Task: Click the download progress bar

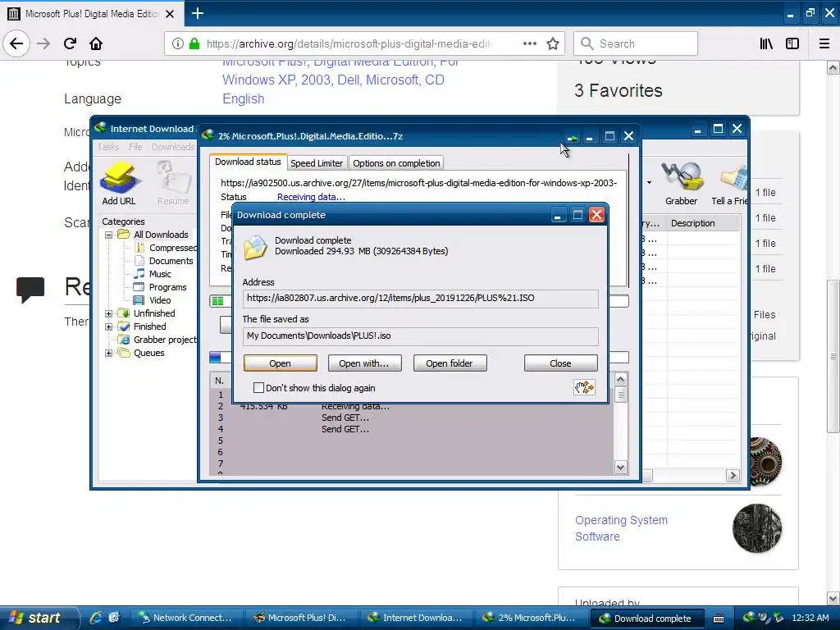Action: pos(419,301)
